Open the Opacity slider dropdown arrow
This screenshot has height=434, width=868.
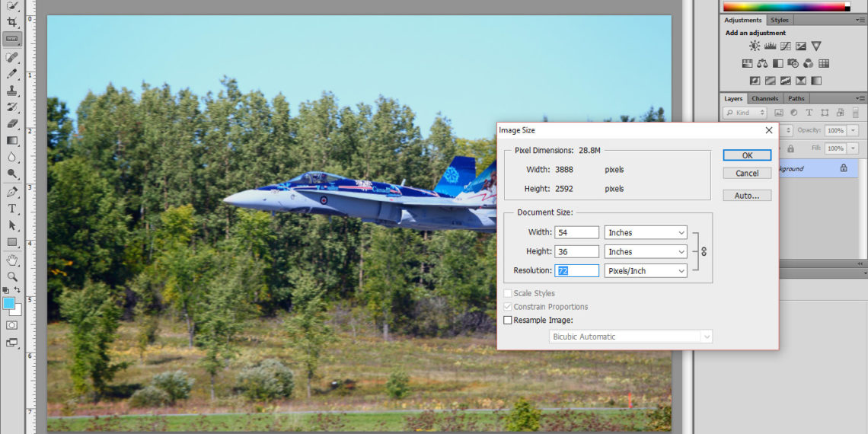point(853,131)
